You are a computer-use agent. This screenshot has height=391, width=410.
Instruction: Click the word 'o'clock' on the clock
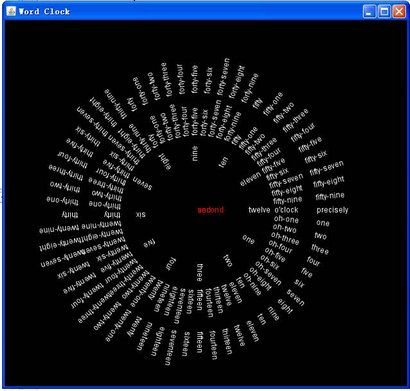click(x=286, y=210)
